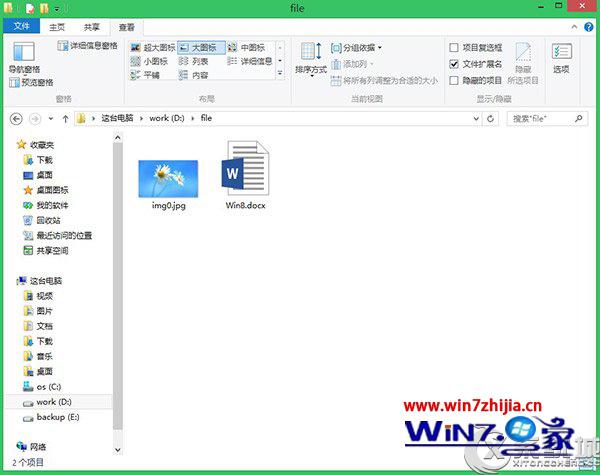This screenshot has height=475, width=600.
Task: Choose 内容 layout
Action: click(x=194, y=75)
